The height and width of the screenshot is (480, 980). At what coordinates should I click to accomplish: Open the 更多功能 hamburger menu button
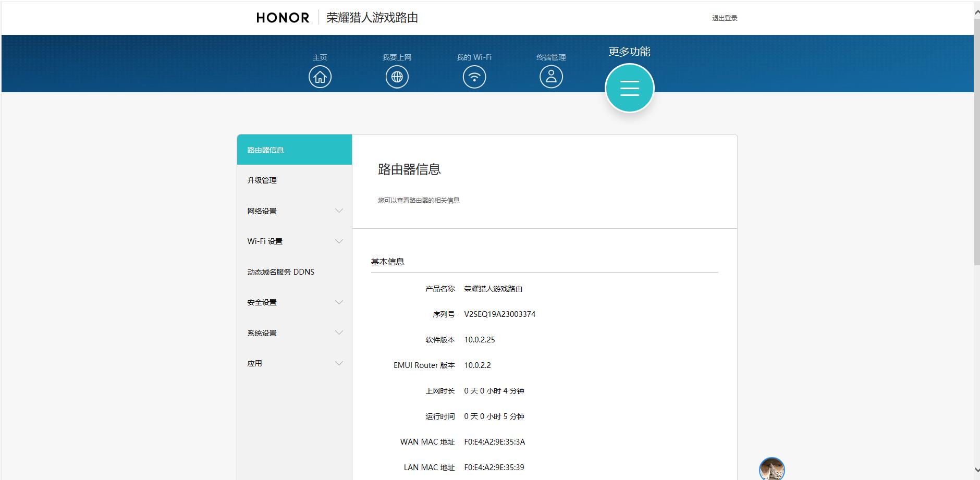[x=629, y=88]
